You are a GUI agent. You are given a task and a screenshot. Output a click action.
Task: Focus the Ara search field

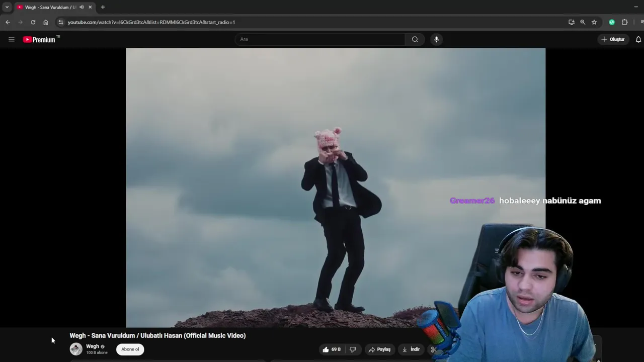[320, 39]
